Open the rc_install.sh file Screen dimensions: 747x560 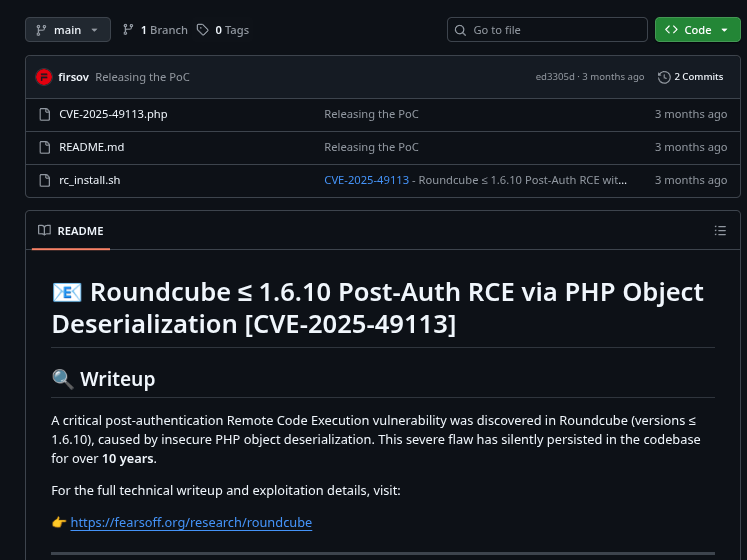click(90, 180)
